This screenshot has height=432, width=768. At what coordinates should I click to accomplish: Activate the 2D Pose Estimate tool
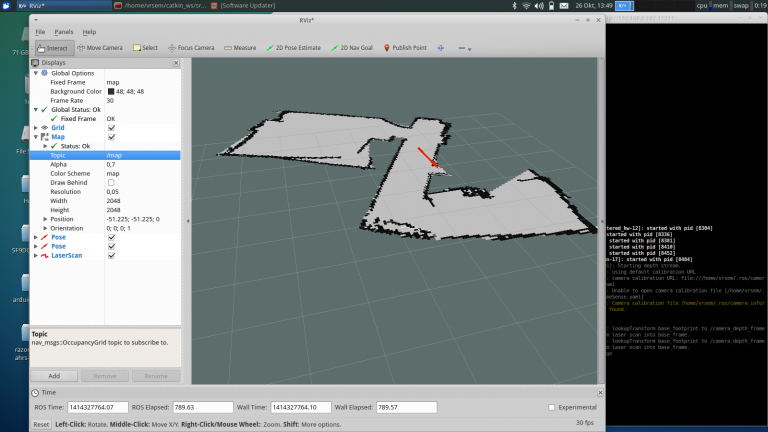tap(293, 48)
